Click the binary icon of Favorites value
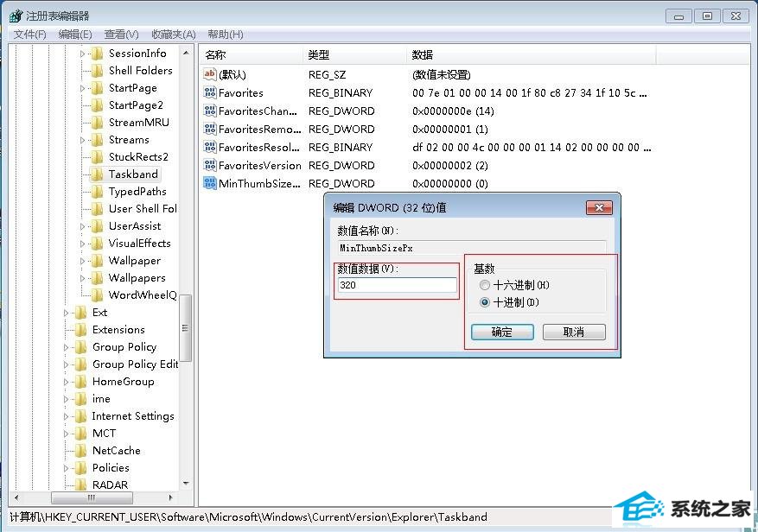This screenshot has height=532, width=758. pos(210,92)
